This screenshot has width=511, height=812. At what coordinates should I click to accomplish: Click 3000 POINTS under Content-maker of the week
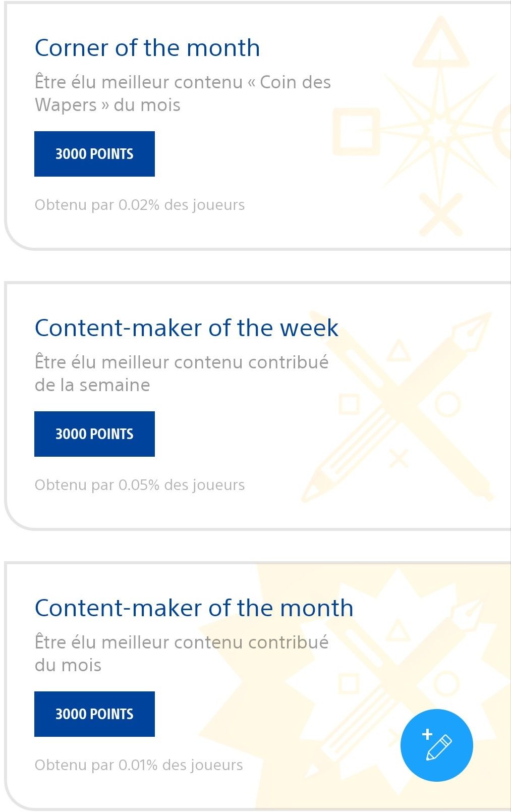point(94,434)
